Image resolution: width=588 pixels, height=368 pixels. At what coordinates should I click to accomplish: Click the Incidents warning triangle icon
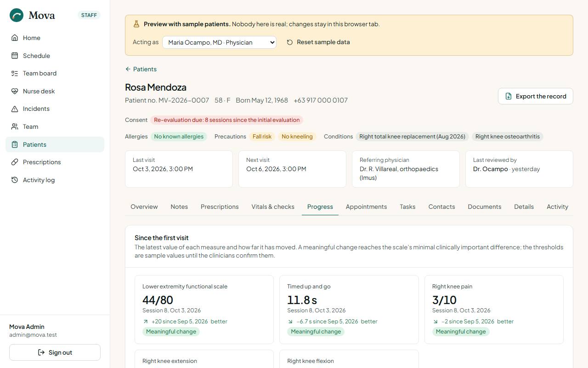pyautogui.click(x=15, y=109)
